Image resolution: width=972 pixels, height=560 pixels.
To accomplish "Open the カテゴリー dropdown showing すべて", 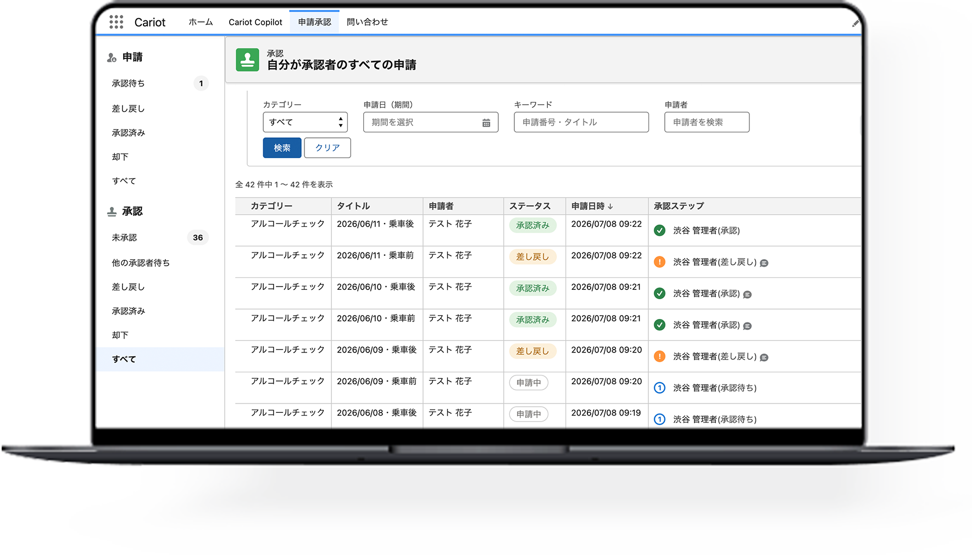I will 306,122.
